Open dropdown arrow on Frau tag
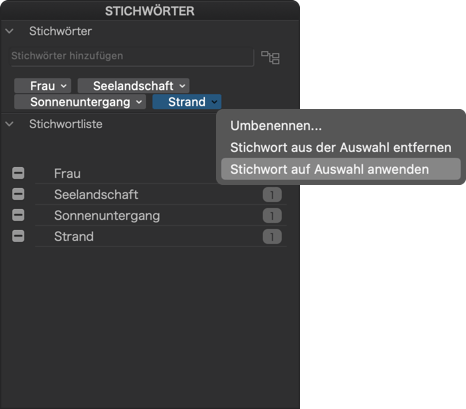 pyautogui.click(x=63, y=86)
